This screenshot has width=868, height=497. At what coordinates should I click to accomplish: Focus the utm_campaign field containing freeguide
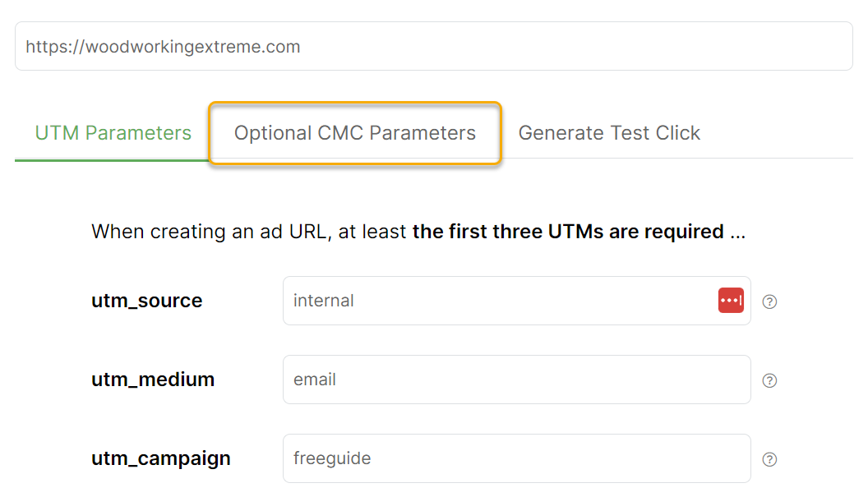tap(516, 458)
